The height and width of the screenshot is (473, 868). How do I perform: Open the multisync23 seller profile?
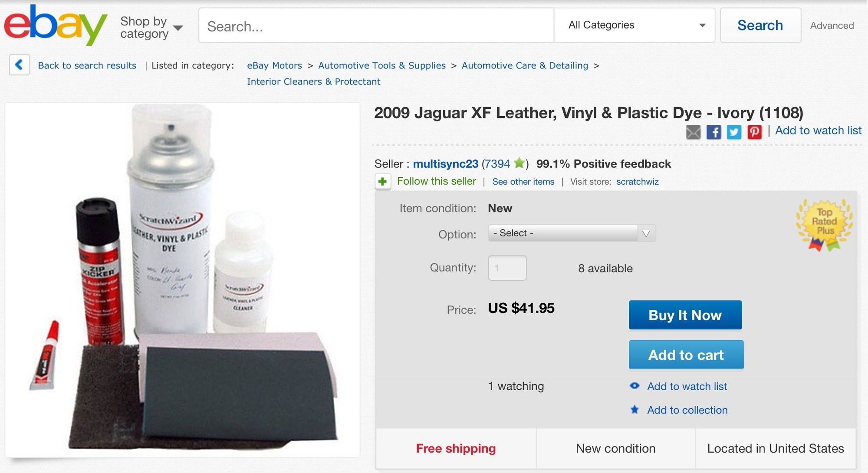pyautogui.click(x=445, y=164)
